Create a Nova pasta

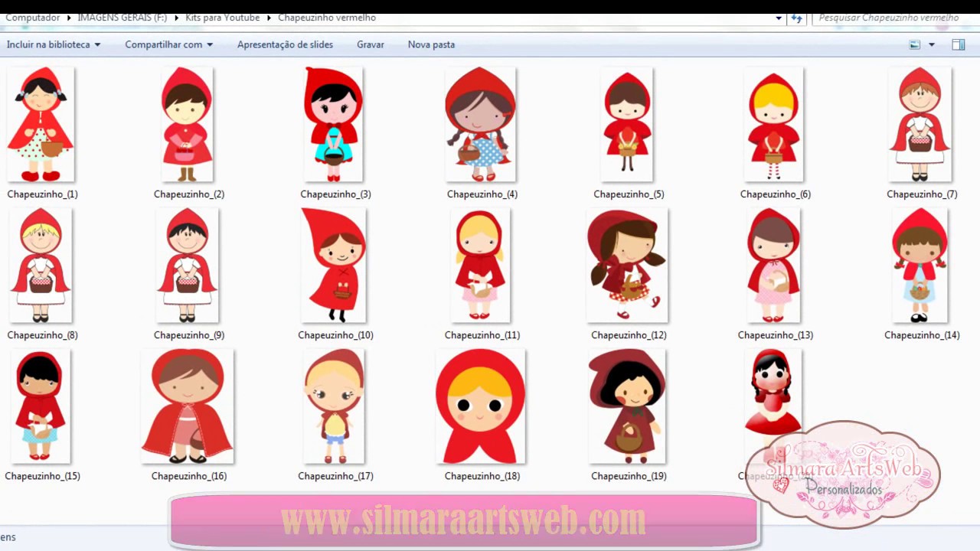click(x=431, y=44)
